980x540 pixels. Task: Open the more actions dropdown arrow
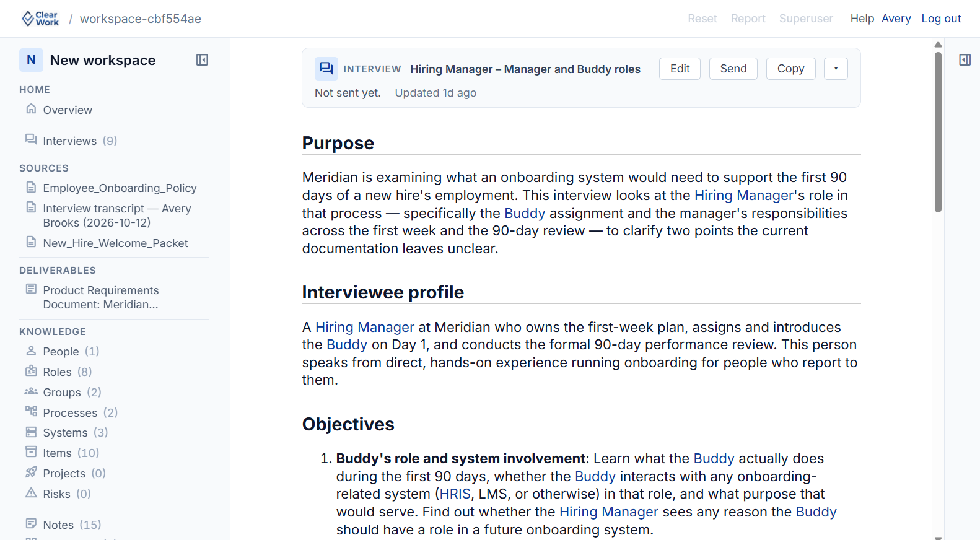pyautogui.click(x=836, y=69)
